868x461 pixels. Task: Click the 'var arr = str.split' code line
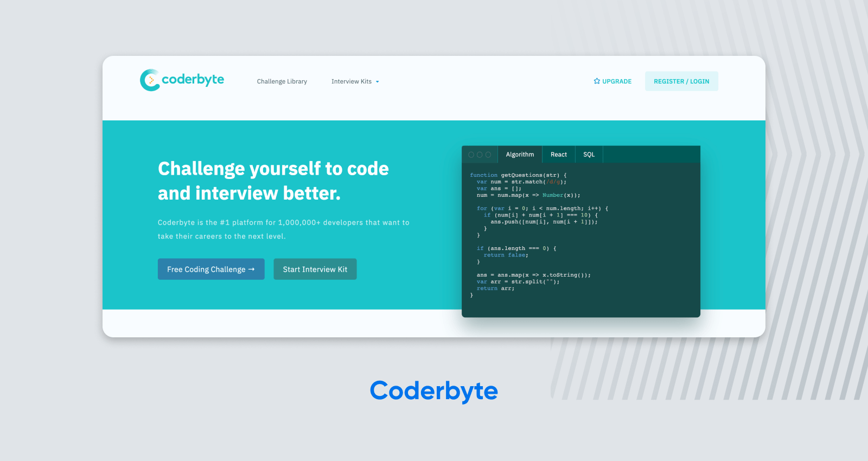click(x=518, y=281)
